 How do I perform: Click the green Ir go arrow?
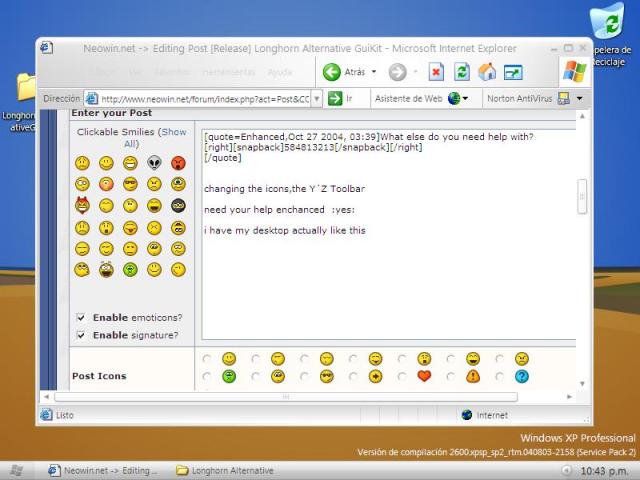tap(335, 98)
